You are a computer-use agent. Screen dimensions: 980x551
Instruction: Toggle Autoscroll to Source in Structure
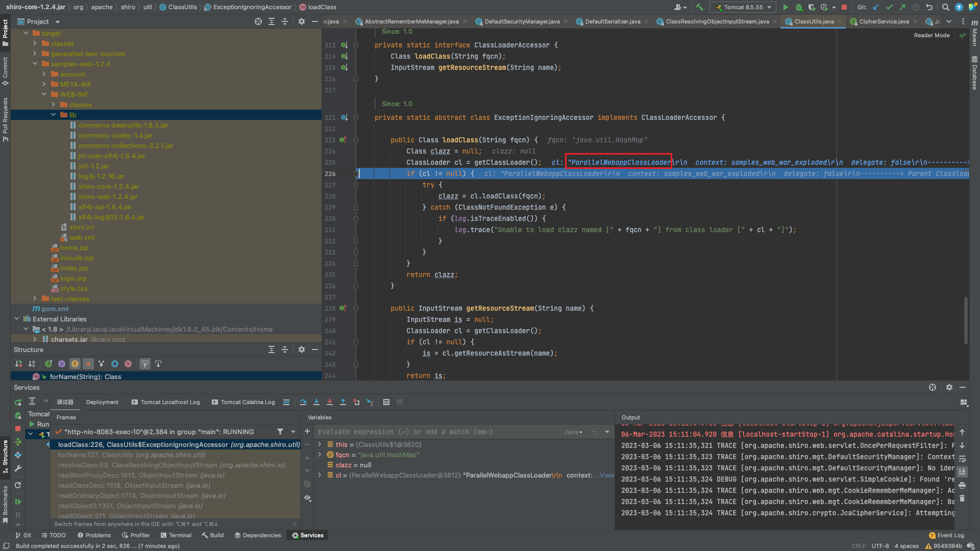[x=145, y=364]
